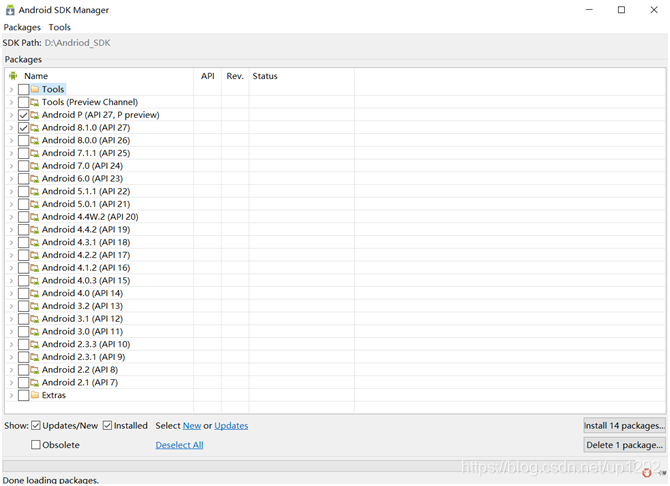Screen dimensions: 670x486
Task: Click the Android 6.0 package folder icon
Action: pos(35,179)
